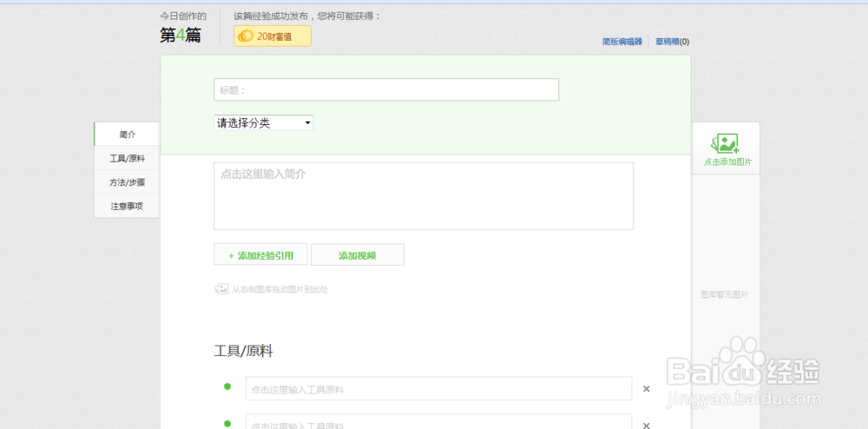Focus the 标题 title input field
Screen dimensions: 868x429
click(x=386, y=90)
